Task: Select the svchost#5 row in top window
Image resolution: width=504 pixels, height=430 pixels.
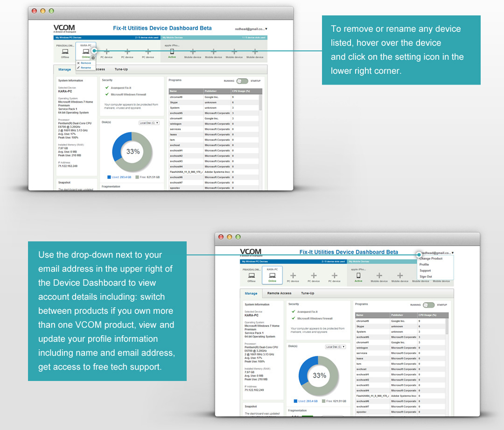Action: (x=214, y=113)
